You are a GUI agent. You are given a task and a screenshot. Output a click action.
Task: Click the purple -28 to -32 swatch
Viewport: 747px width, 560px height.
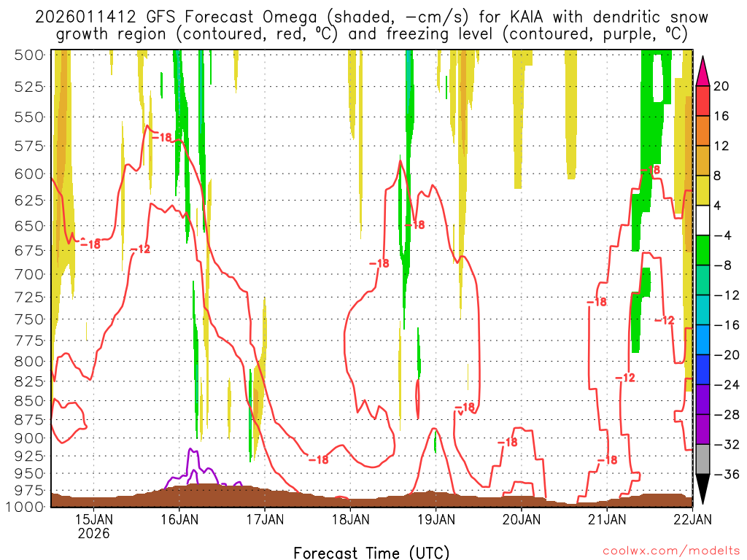(703, 429)
